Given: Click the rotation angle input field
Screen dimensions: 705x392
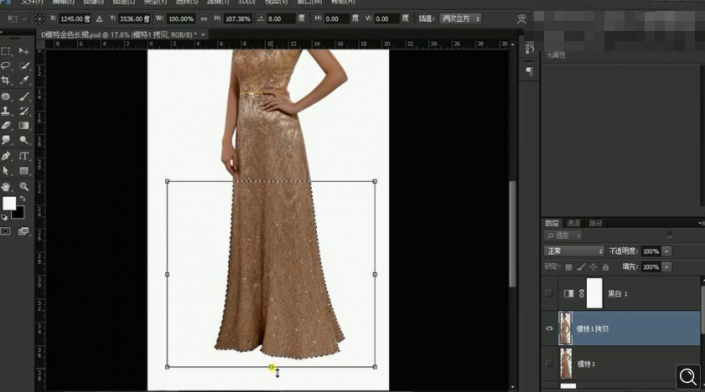Looking at the screenshot, I should tap(281, 19).
